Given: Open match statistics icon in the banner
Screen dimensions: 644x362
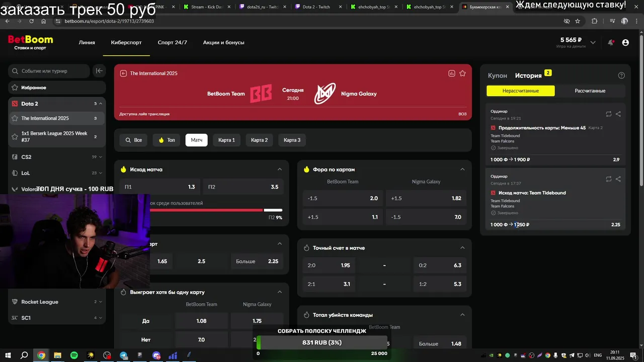Looking at the screenshot, I should (x=452, y=73).
